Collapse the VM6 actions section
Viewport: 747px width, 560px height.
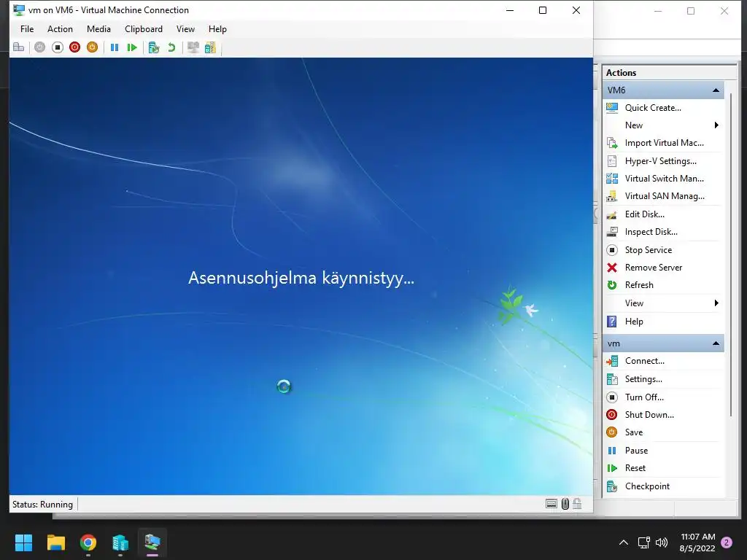tap(716, 90)
